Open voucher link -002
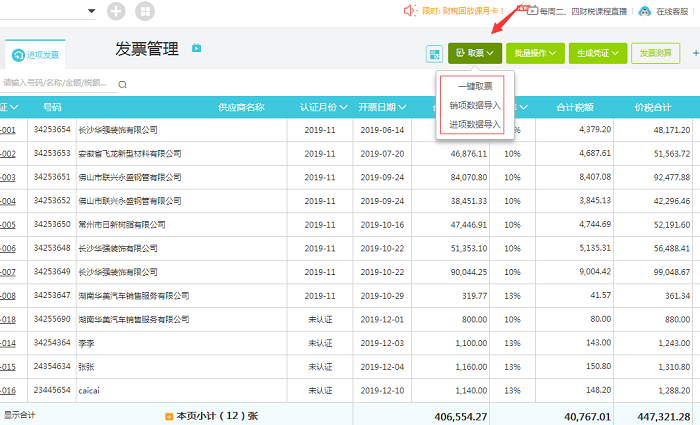Image resolution: width=700 pixels, height=425 pixels. pyautogui.click(x=8, y=154)
